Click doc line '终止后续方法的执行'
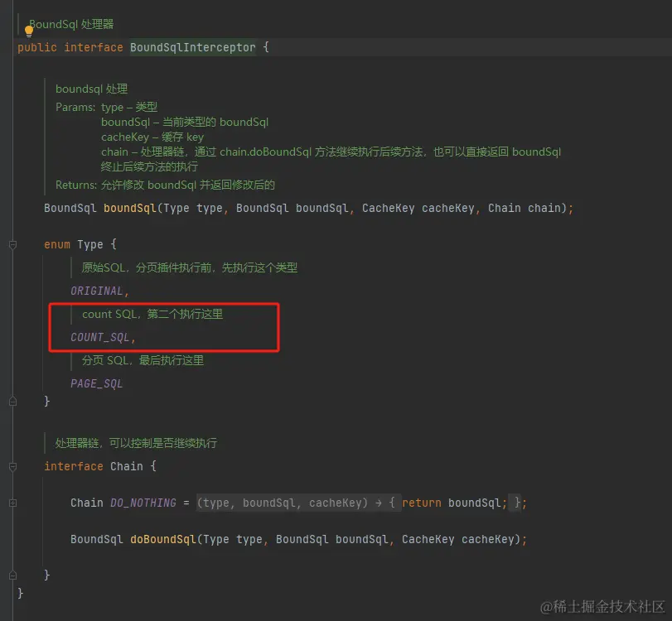Screen dimensions: 672x621 tap(150, 166)
